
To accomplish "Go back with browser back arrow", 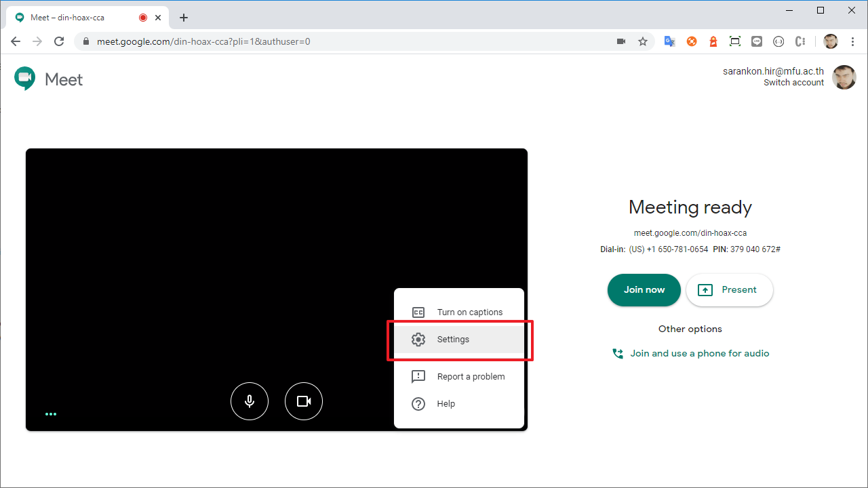I will tap(16, 41).
